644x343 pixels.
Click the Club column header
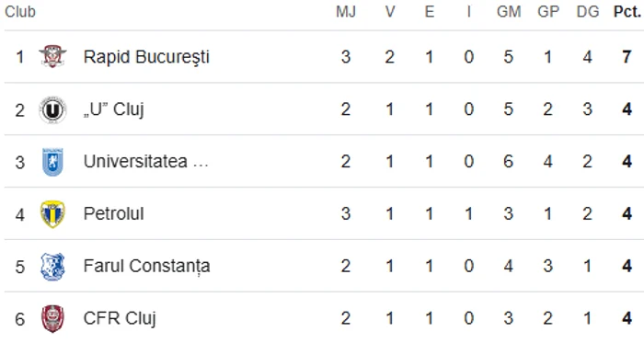point(20,12)
